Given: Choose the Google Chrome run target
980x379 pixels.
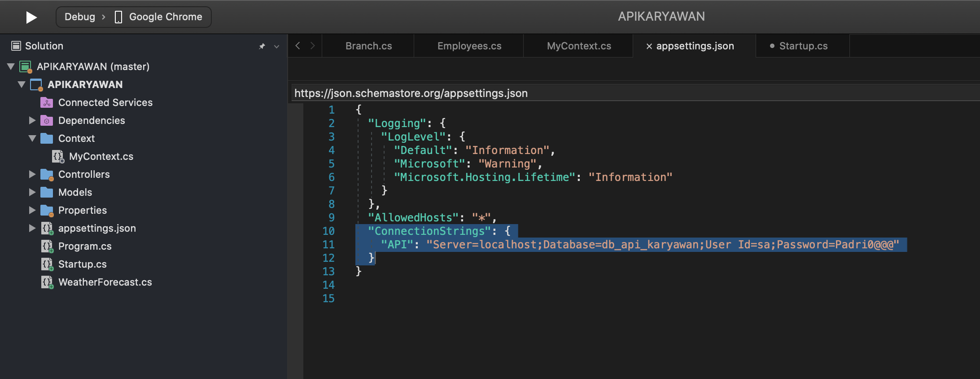Looking at the screenshot, I should click(x=166, y=17).
